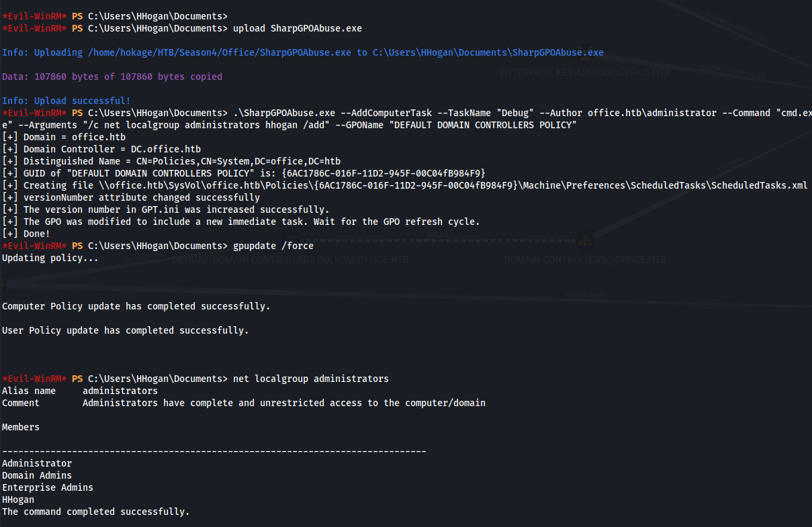The image size is (812, 527).
Task: Click the Domain Controllers node icon in background graph
Action: [585, 240]
